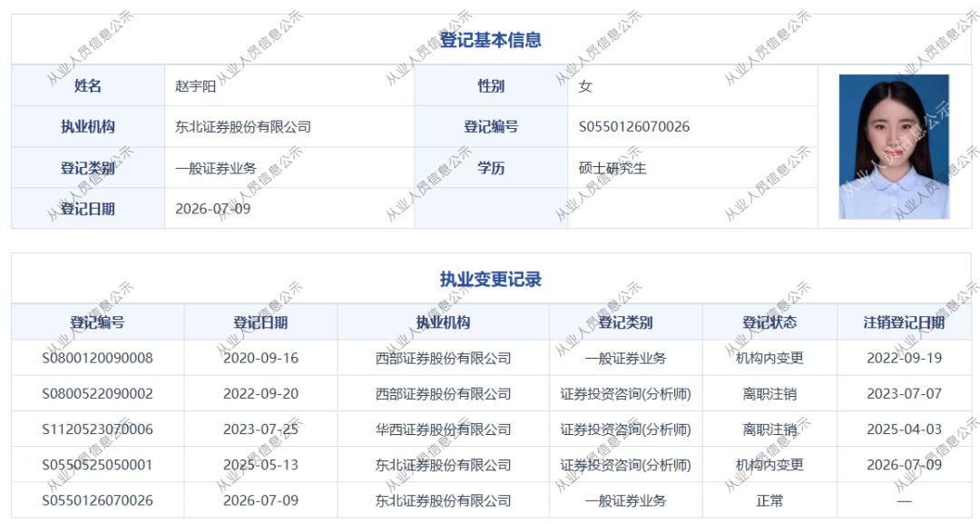The width and height of the screenshot is (980, 524).
Task: Click 证券投资咨询(分析师) in the S0550525050001 row
Action: pyautogui.click(x=625, y=465)
